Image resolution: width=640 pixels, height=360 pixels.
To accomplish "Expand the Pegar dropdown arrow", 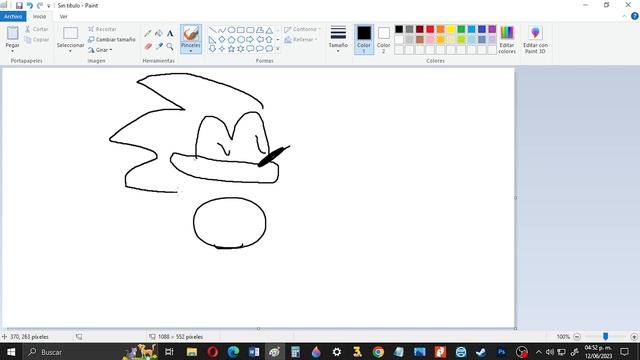I will pos(13,51).
